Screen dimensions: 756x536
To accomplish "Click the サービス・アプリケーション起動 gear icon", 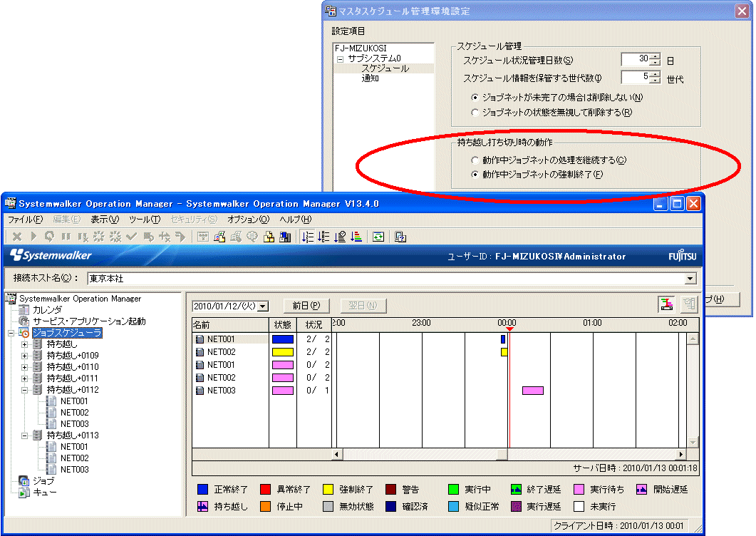I will (24, 321).
